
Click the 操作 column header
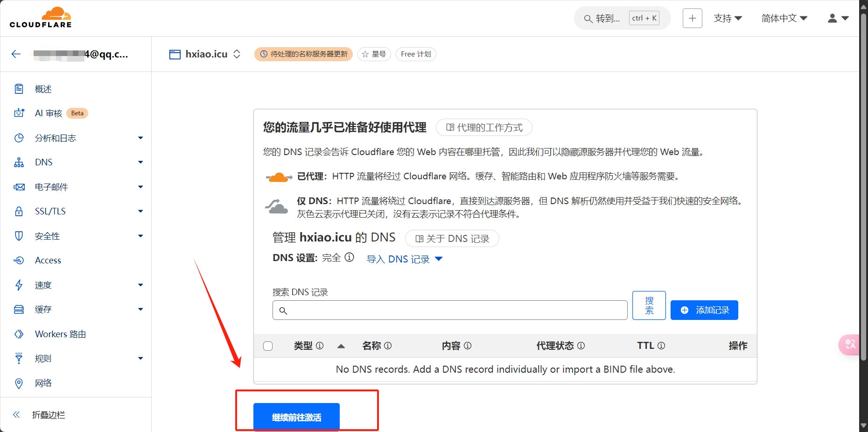(x=738, y=346)
